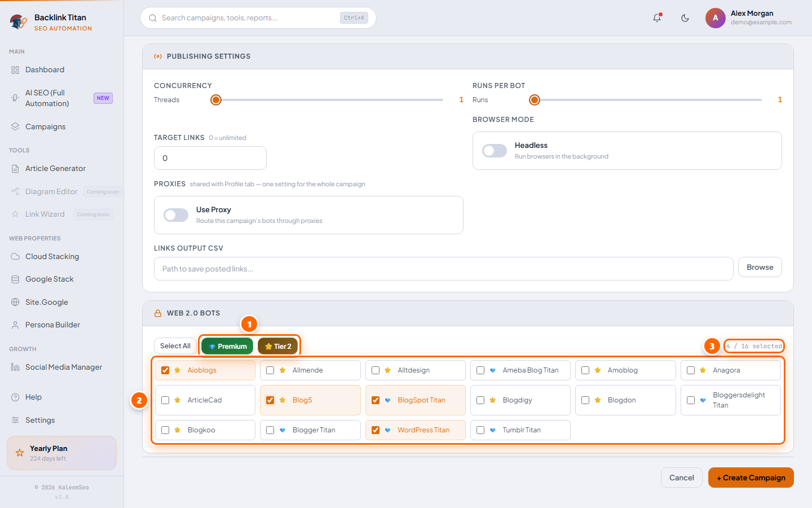Filter bots by Premium
812x508 pixels.
tap(227, 346)
